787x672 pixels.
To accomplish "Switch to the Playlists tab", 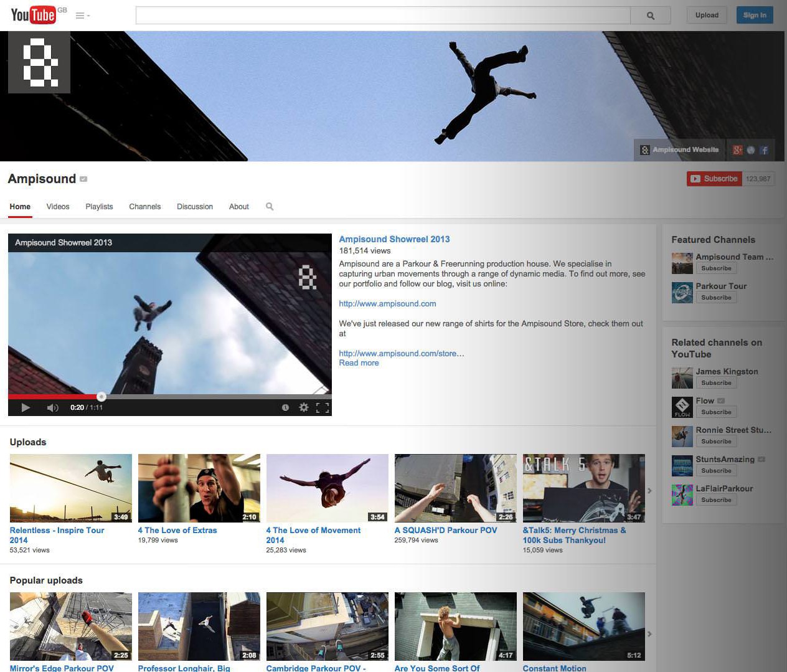I will [x=99, y=207].
